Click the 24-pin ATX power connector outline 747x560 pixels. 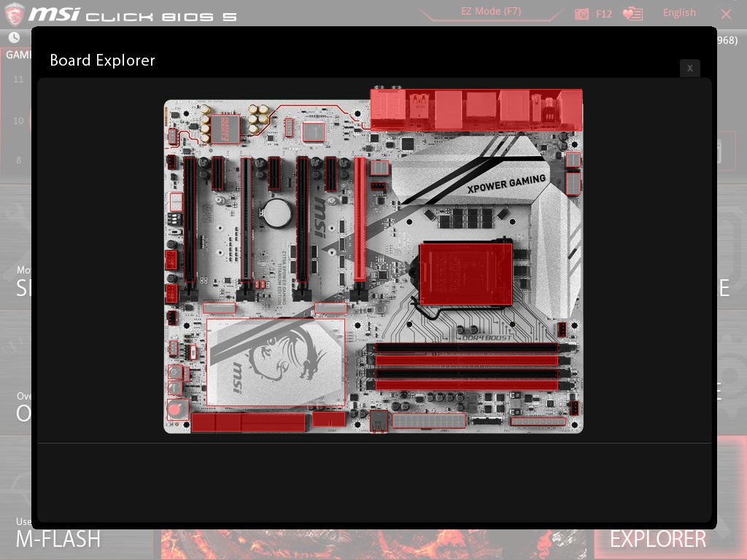point(428,421)
